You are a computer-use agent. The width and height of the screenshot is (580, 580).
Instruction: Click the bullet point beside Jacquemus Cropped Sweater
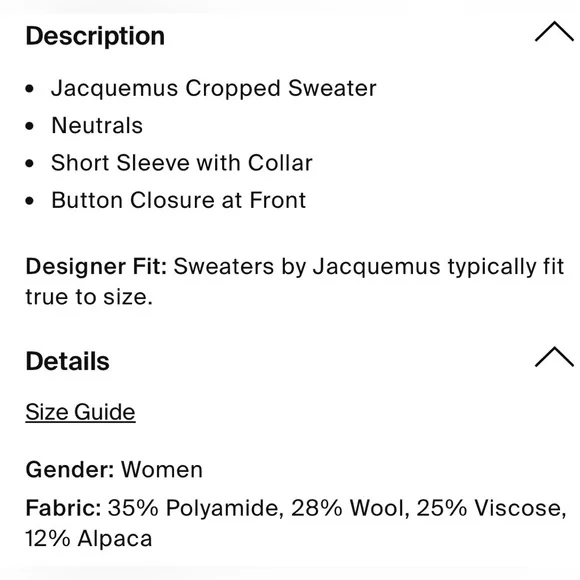tap(30, 89)
